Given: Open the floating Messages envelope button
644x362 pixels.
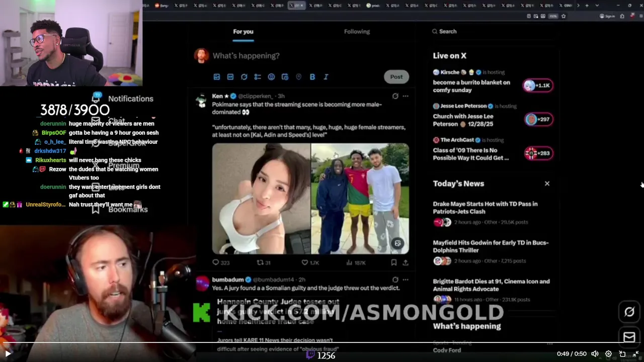Looking at the screenshot, I should click(x=629, y=337).
